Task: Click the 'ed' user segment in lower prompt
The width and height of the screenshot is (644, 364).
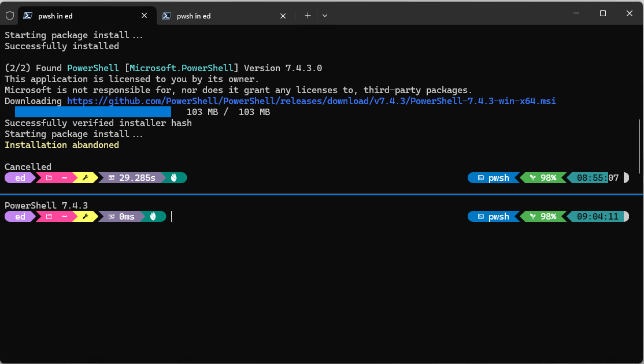Action: tap(20, 216)
